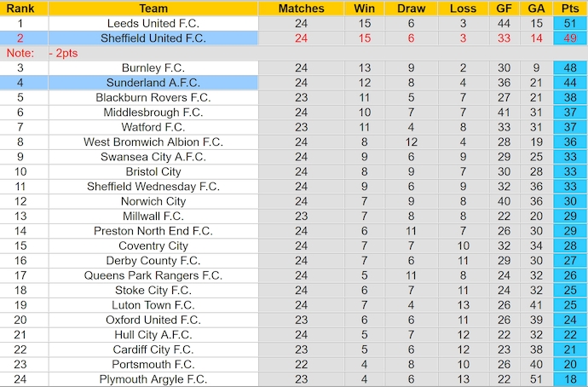The image size is (588, 387).
Task: Click Leeds United's 51 points cell
Action: tap(570, 23)
